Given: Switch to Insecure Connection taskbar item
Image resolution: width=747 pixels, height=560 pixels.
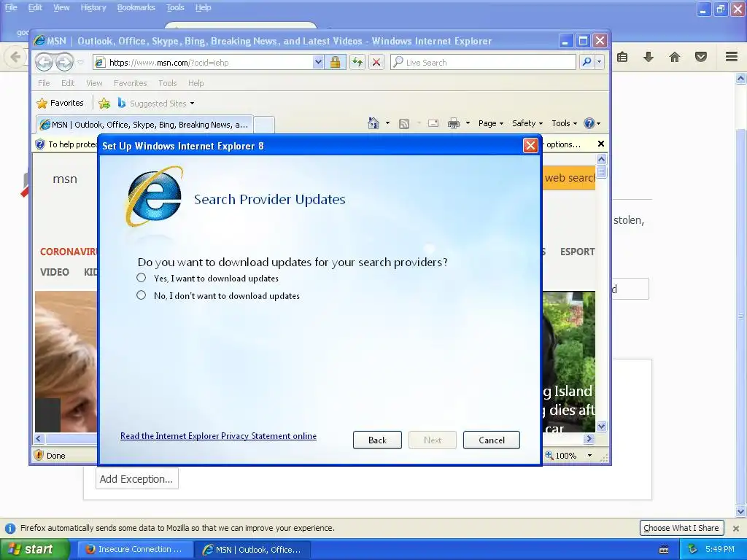Looking at the screenshot, I should click(135, 549).
